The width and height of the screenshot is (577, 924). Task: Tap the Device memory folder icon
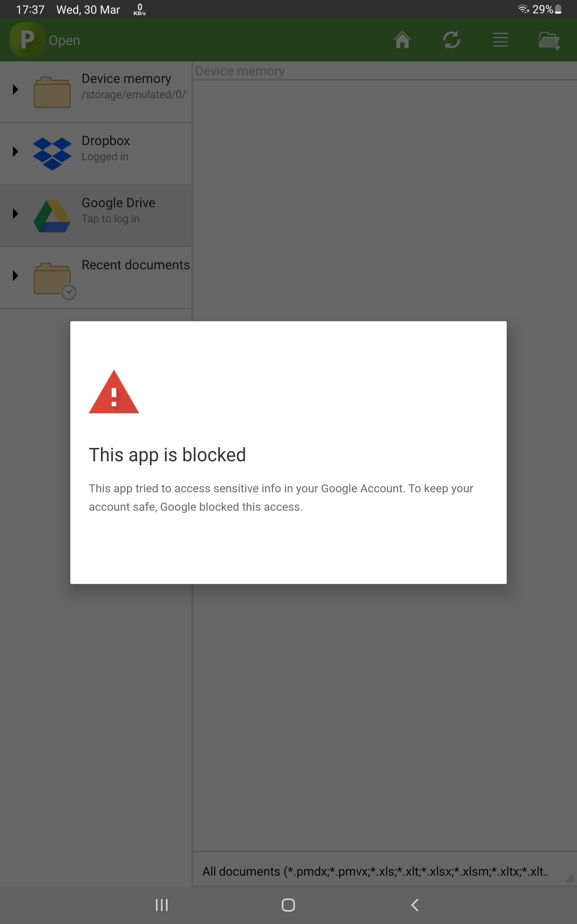pyautogui.click(x=52, y=92)
